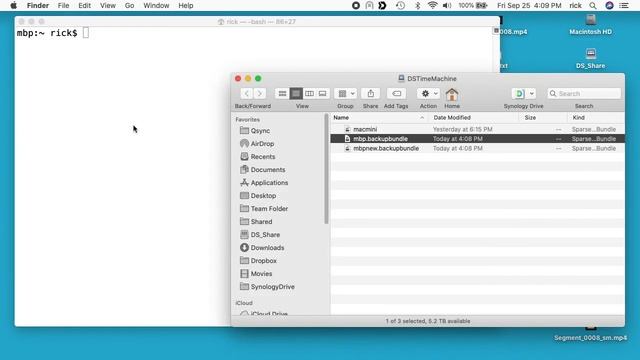This screenshot has width=640, height=360.
Task: Open Notification Center list icon
Action: pos(624,6)
